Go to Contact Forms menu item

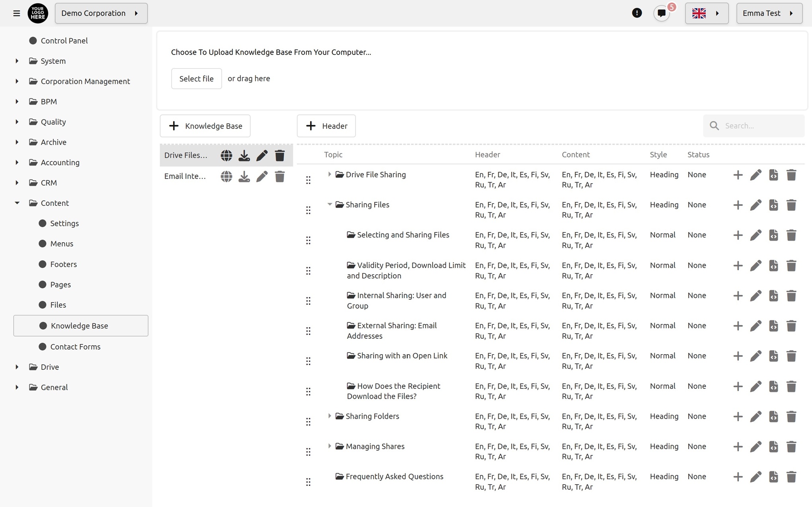(x=70, y=347)
